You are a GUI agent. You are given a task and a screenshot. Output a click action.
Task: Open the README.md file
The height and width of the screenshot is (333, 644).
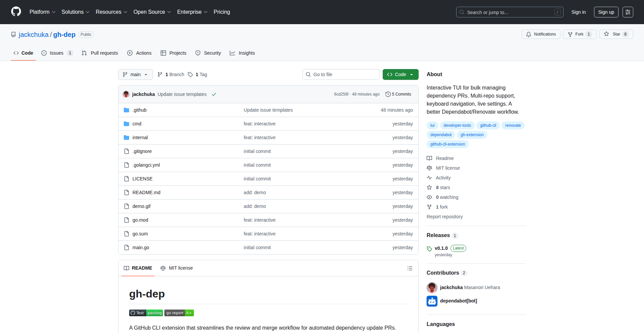(146, 192)
